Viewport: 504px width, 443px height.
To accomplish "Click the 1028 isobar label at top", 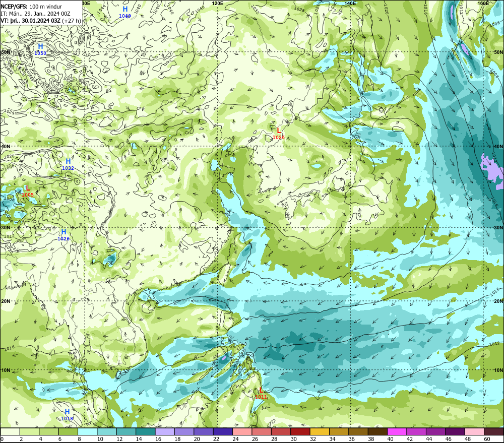I will tap(299, 10).
